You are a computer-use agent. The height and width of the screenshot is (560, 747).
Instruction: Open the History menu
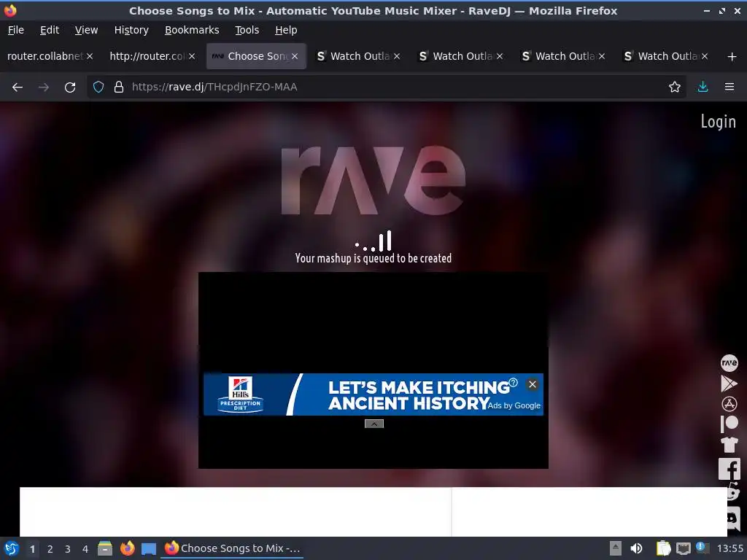pos(131,30)
